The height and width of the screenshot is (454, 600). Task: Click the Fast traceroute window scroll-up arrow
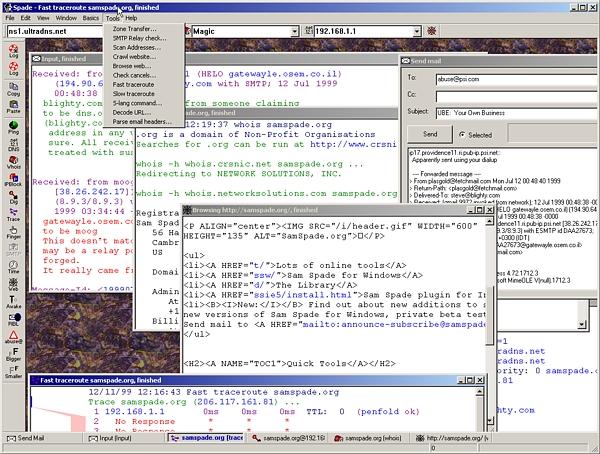479,392
